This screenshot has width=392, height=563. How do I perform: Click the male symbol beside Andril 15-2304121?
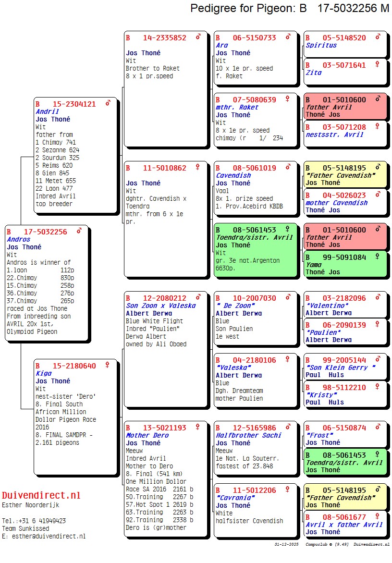pos(108,103)
